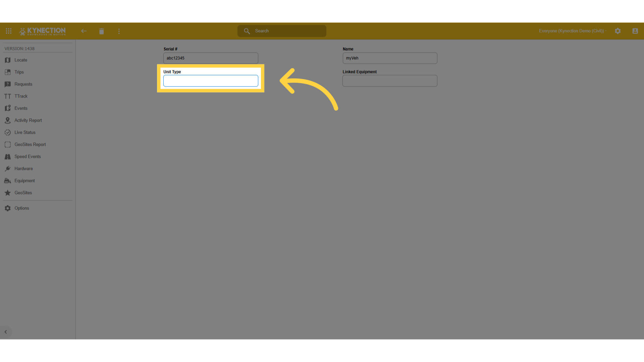644x362 pixels.
Task: Click the GeoSites star icon
Action: 8,193
